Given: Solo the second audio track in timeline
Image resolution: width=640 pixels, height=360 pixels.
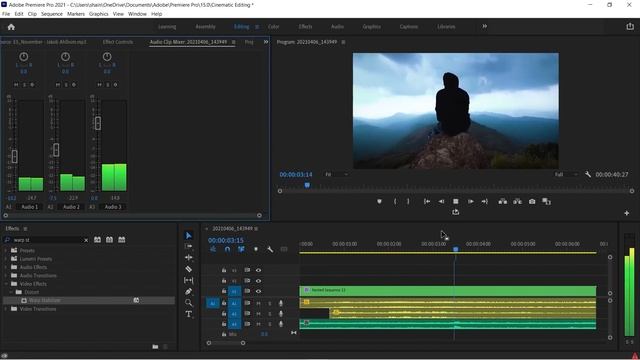Looking at the screenshot, I should pyautogui.click(x=269, y=314).
